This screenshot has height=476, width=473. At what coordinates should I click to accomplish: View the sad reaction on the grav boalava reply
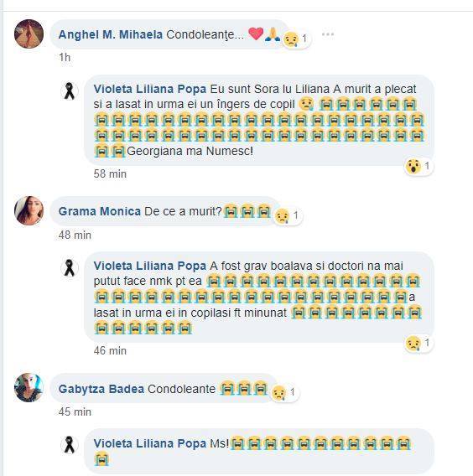pos(418,343)
